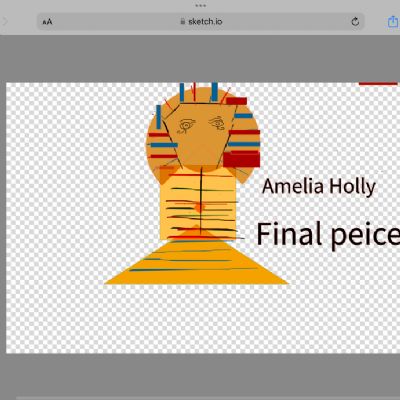Open the aA text size menu

(x=47, y=22)
